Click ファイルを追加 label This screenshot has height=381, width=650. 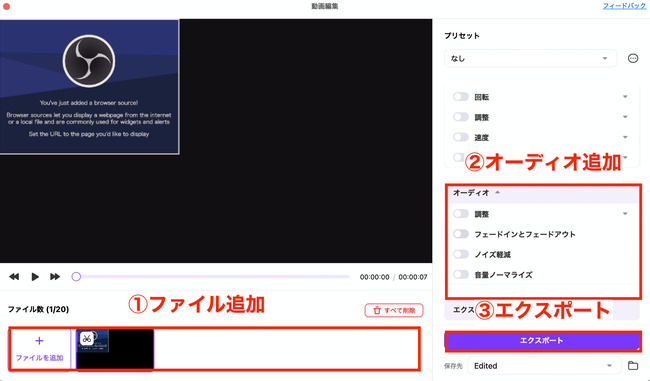[x=39, y=357]
